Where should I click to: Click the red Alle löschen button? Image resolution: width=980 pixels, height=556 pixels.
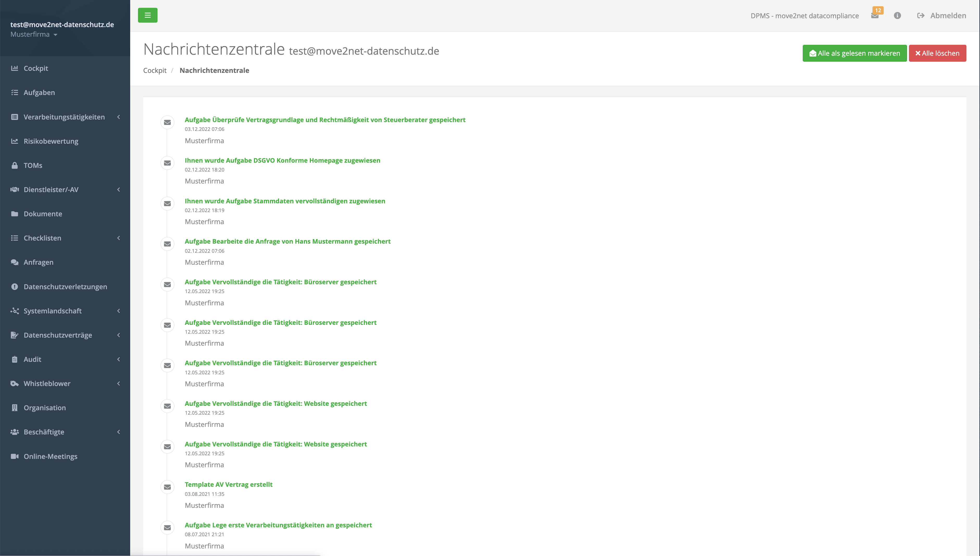[x=937, y=53]
